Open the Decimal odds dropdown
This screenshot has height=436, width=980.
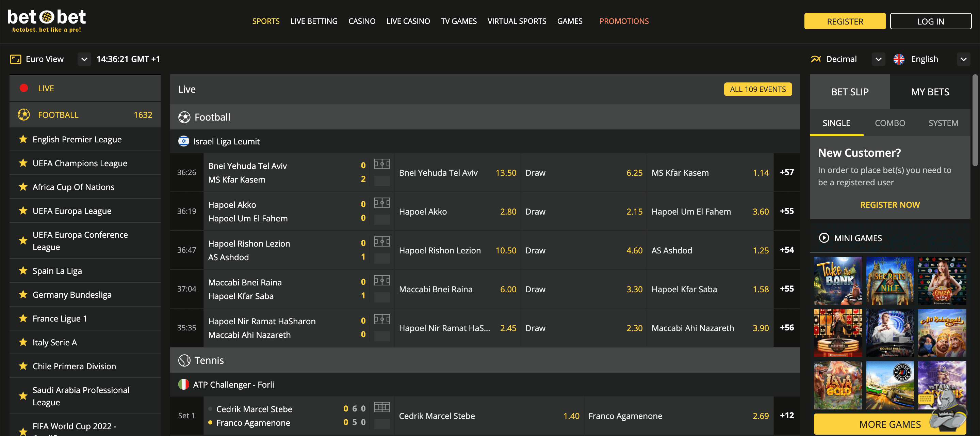pyautogui.click(x=879, y=58)
